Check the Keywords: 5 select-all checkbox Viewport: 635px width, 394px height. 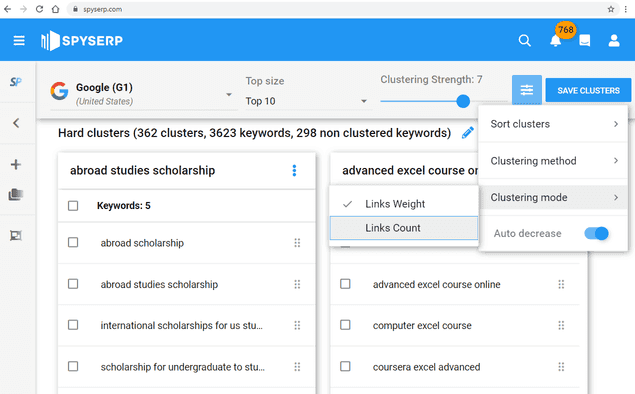coord(73,206)
